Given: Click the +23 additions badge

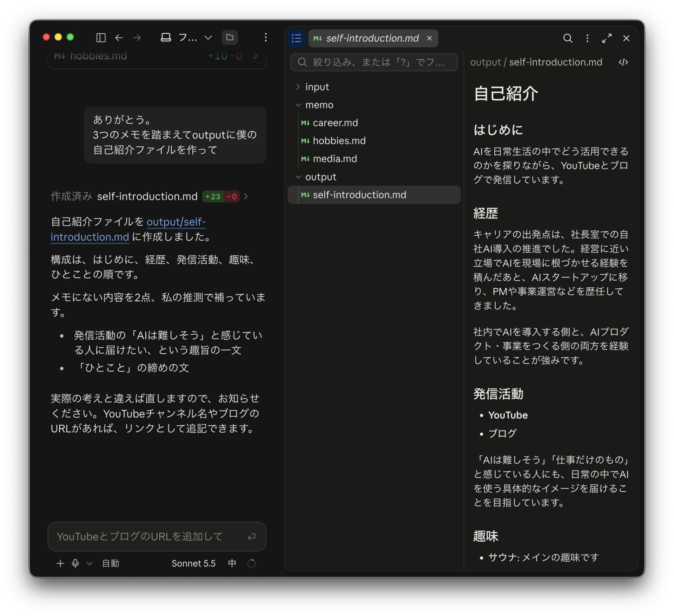Looking at the screenshot, I should [x=213, y=196].
